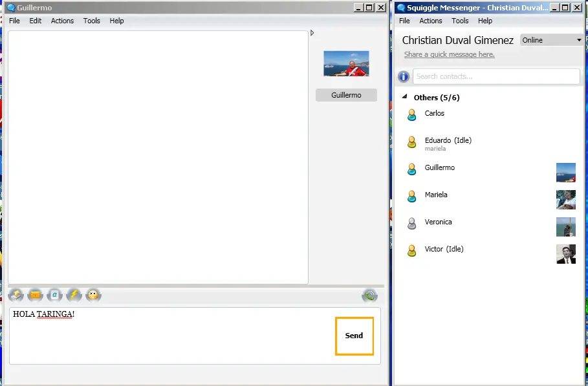Click Guillermo's display picture in chat window
This screenshot has height=386, width=588.
(346, 64)
